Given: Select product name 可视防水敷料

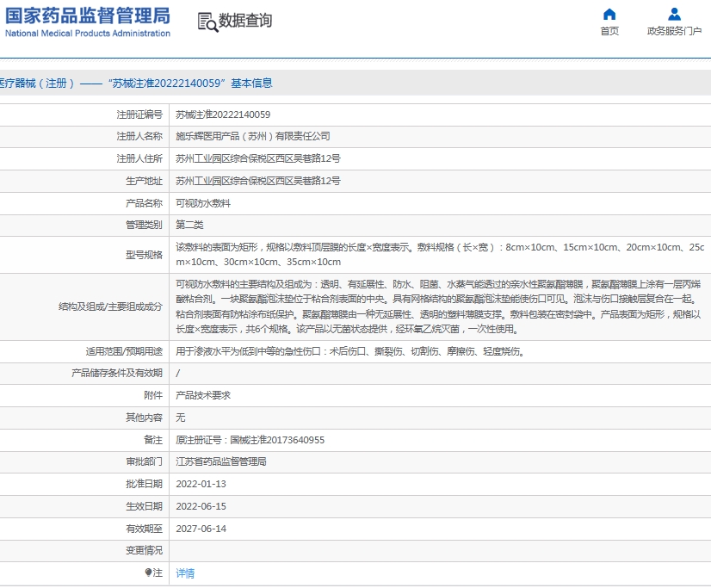Looking at the screenshot, I should (x=203, y=203).
